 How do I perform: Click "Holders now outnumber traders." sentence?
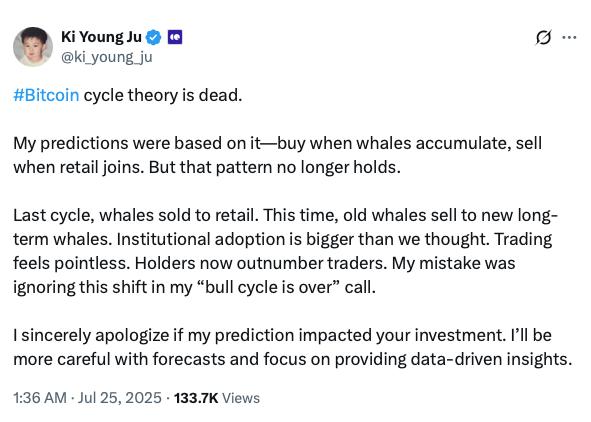[261, 263]
